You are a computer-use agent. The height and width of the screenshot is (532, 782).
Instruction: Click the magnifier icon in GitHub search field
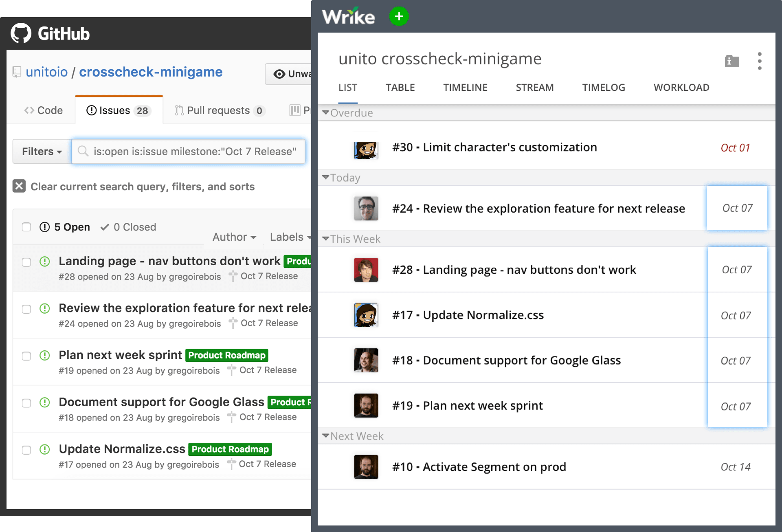pyautogui.click(x=83, y=151)
